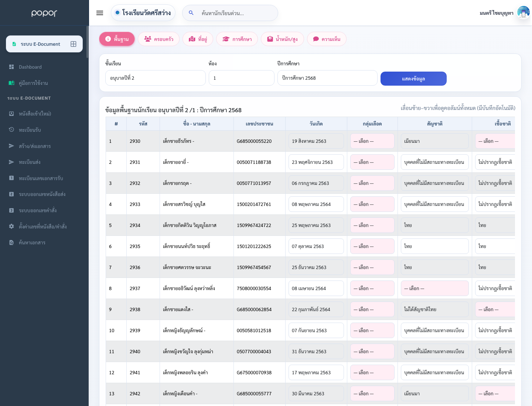Open the ค้นหาเอกสาร sidebar link
The image size is (532, 406).
[32, 242]
